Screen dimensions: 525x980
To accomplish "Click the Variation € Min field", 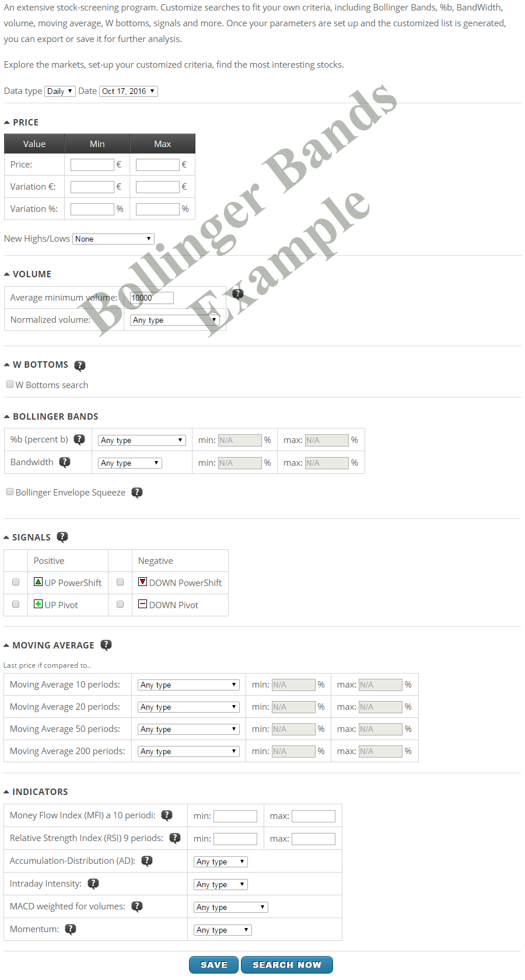I will tap(92, 187).
